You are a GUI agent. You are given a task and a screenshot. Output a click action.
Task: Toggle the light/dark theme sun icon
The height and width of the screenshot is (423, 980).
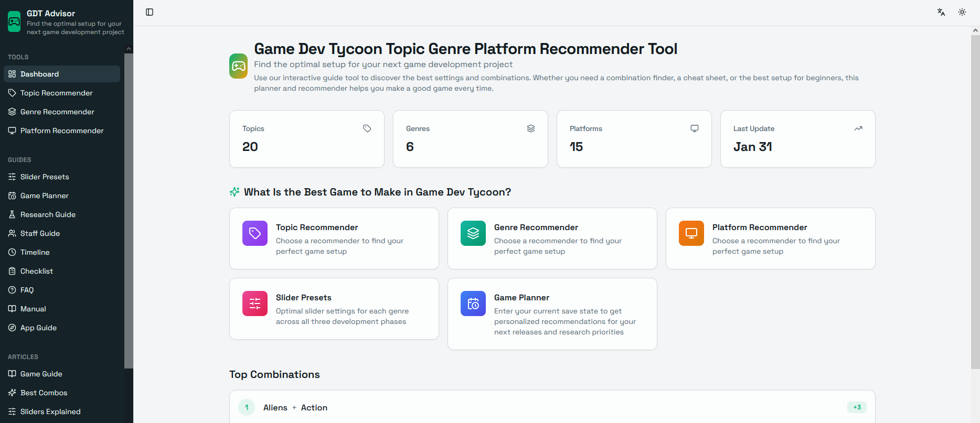click(962, 12)
